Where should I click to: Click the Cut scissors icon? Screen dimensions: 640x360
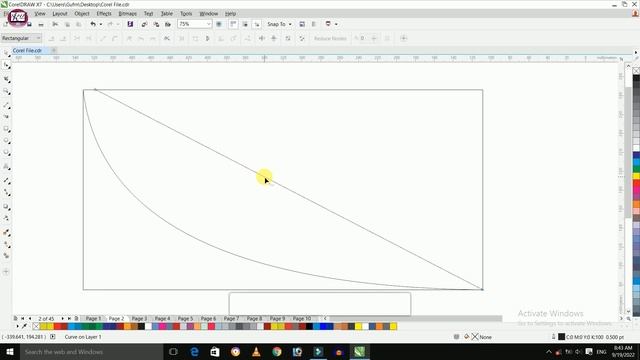coord(55,24)
